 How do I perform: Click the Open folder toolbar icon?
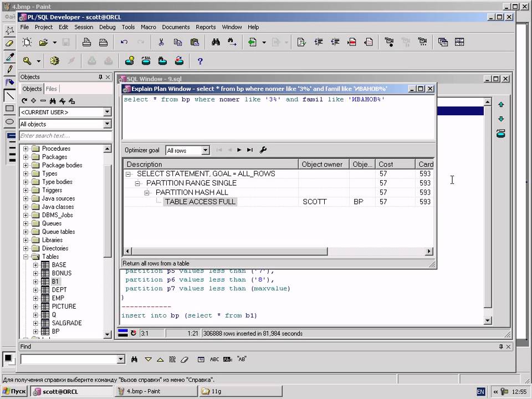pyautogui.click(x=43, y=42)
